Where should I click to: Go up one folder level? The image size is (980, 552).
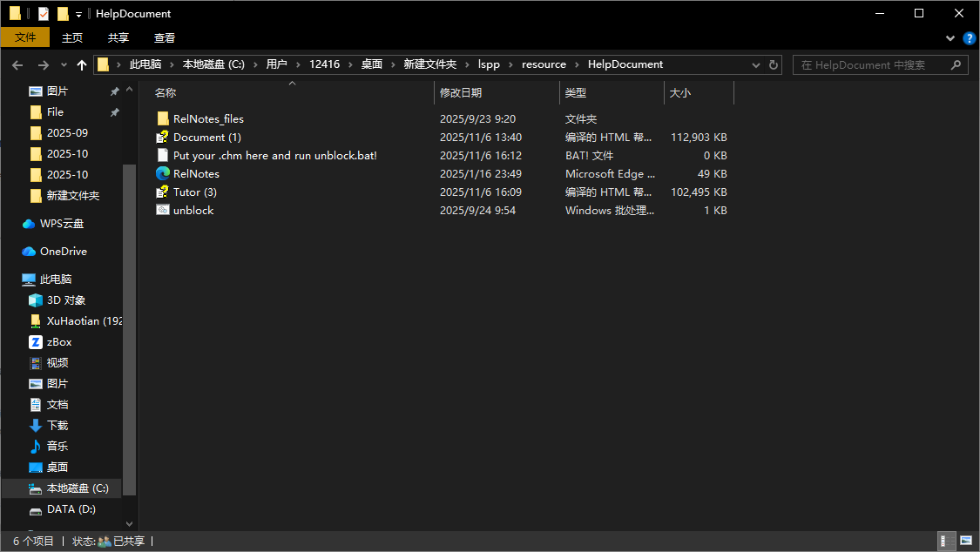click(x=82, y=65)
